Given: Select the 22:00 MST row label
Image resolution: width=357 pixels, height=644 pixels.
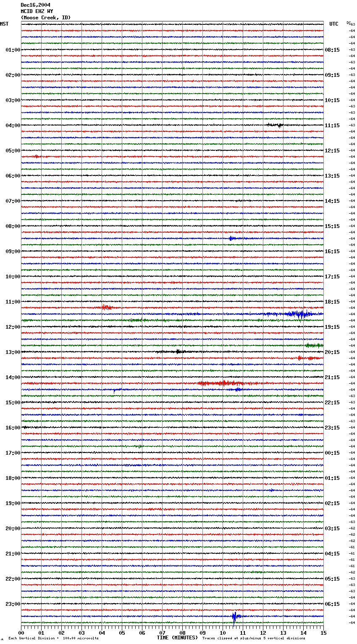Looking at the screenshot, I should 13,579.
